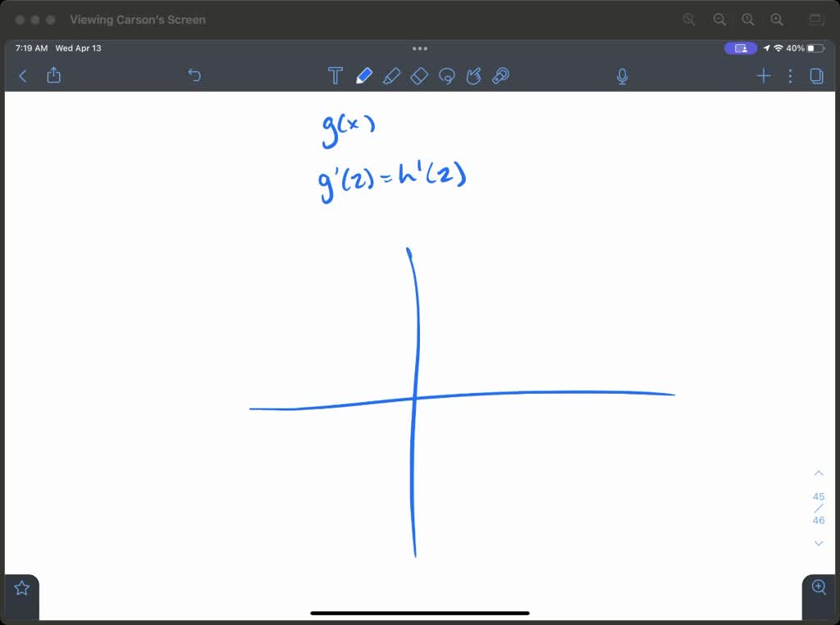The image size is (840, 625).
Task: Activate the Lasso selection tool
Action: pyautogui.click(x=447, y=75)
